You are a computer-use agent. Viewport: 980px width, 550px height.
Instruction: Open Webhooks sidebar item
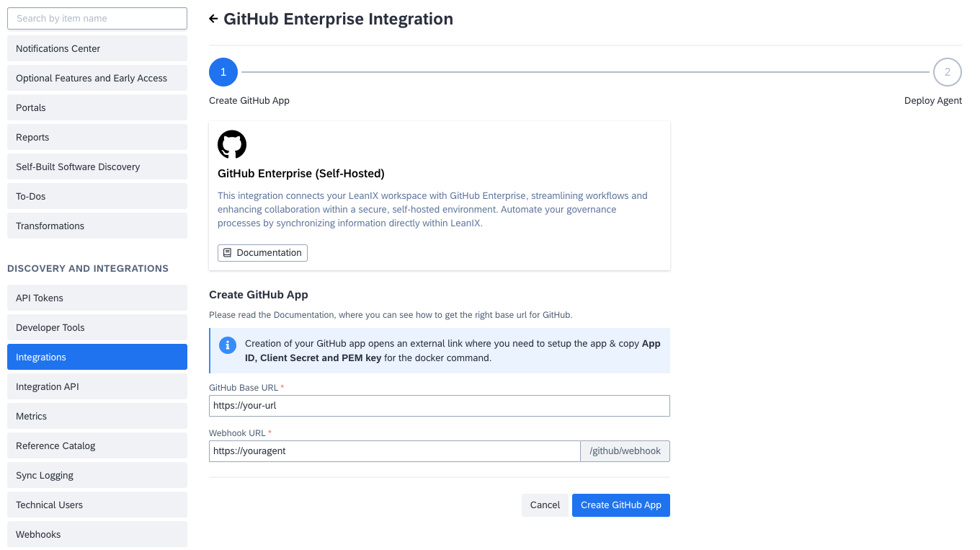pos(97,535)
